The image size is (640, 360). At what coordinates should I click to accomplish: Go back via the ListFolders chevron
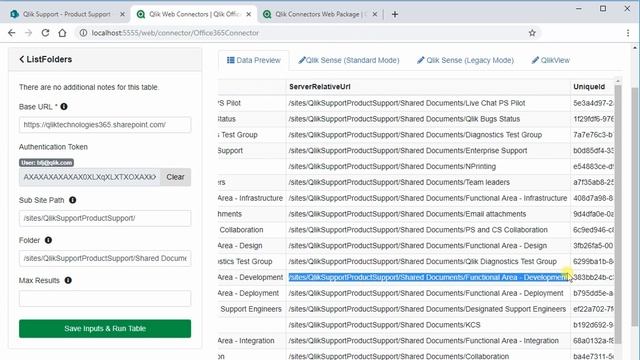point(22,59)
